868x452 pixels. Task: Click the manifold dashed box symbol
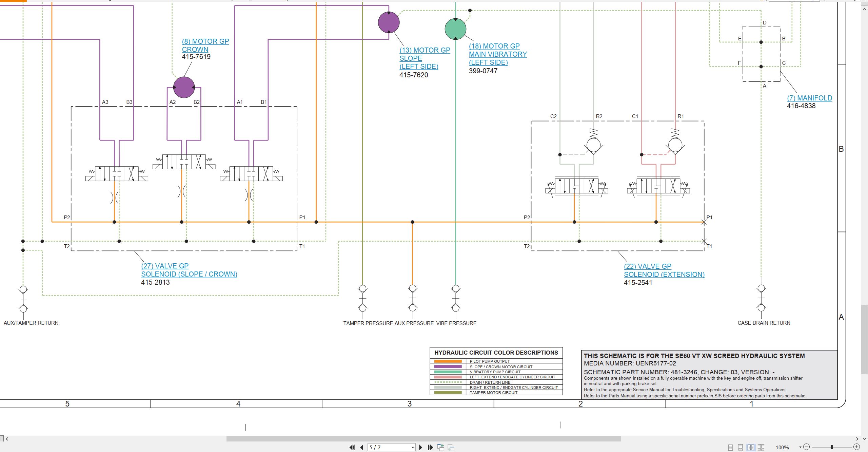762,54
